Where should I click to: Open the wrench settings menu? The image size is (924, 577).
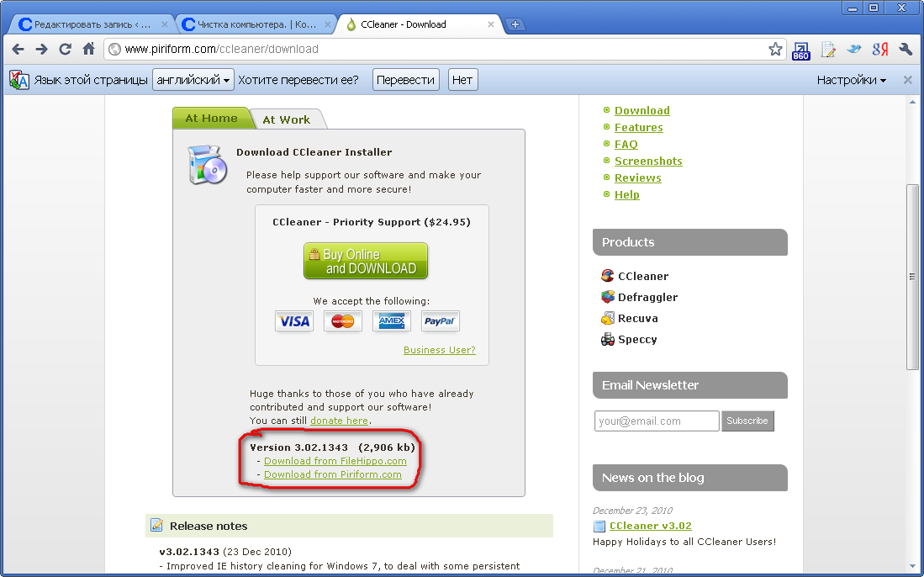point(906,49)
